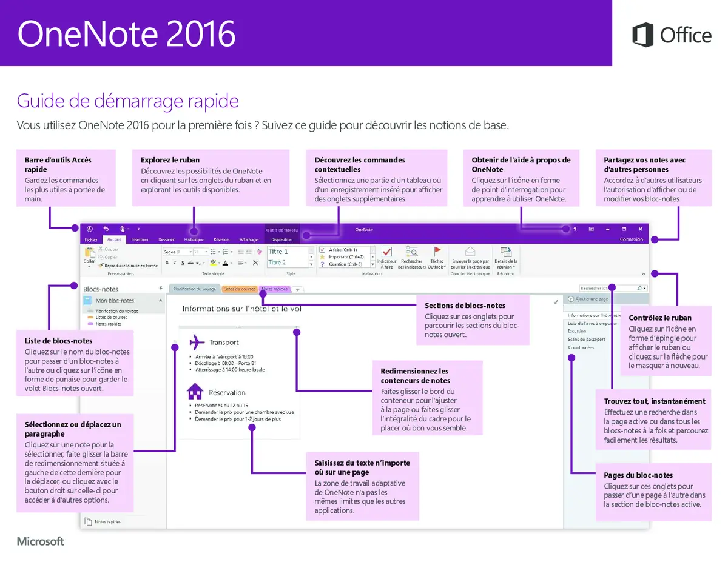728x562 pixels.
Task: Collapse the Mon bloc-notes notebook chevron
Action: coord(161,301)
